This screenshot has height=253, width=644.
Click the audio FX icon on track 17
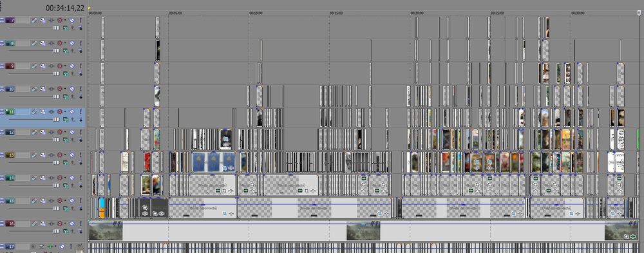50,246
